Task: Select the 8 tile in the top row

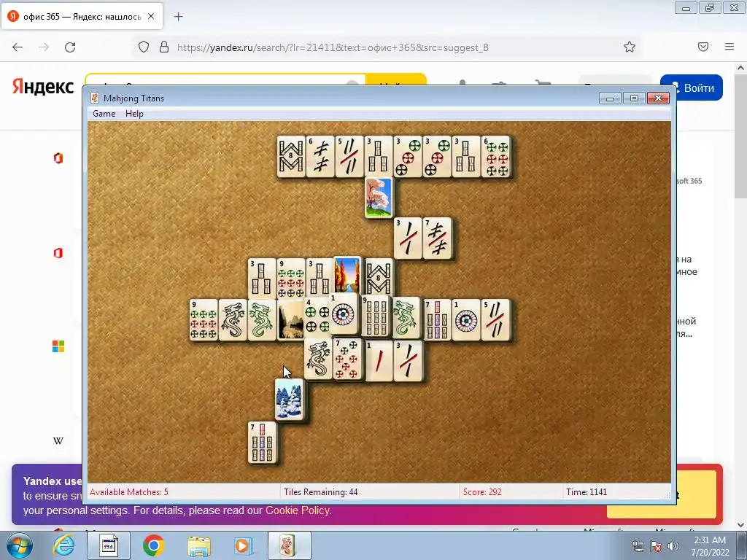Action: point(291,157)
